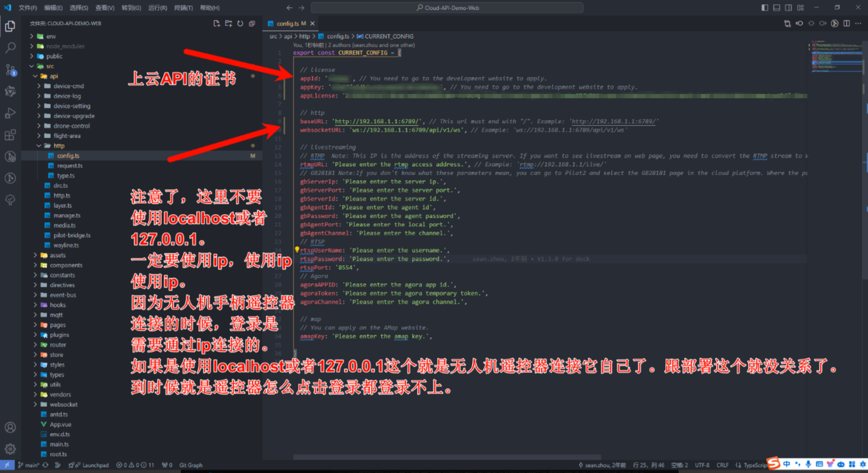The image size is (868, 473).
Task: Click the Sogou input method icon in tray
Action: click(773, 464)
